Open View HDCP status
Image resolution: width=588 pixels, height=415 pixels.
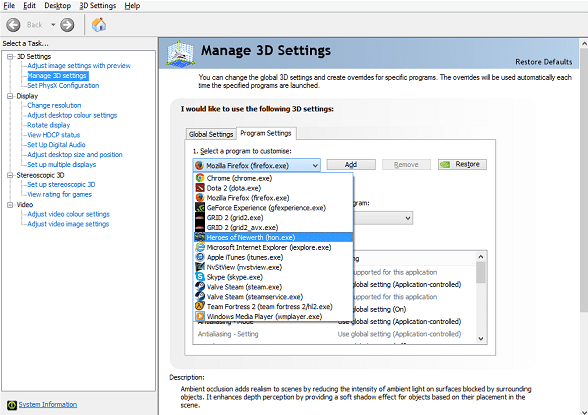(x=54, y=135)
